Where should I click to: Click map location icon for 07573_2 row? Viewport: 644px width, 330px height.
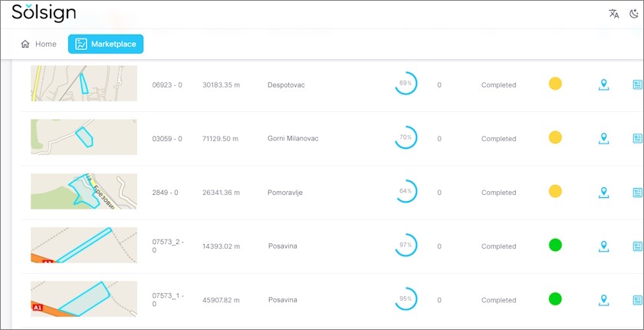(x=603, y=246)
